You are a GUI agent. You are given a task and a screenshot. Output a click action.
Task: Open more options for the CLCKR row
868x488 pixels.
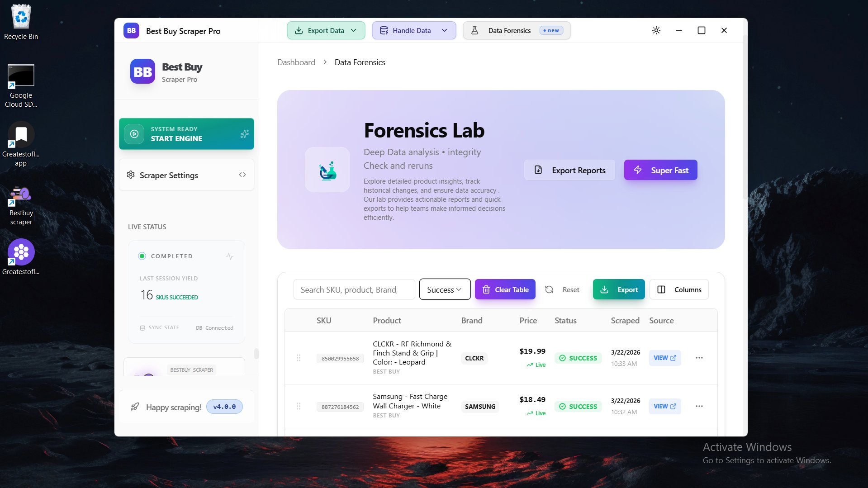coord(699,358)
